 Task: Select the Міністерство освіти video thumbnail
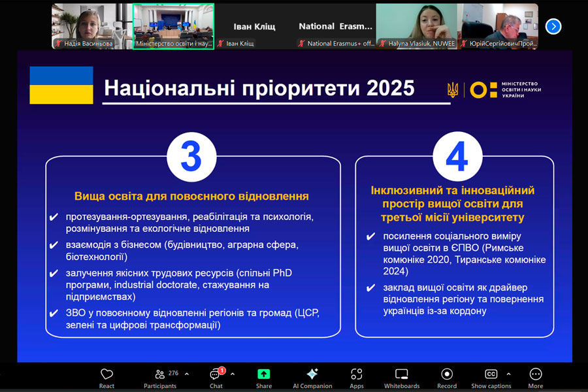(x=173, y=26)
